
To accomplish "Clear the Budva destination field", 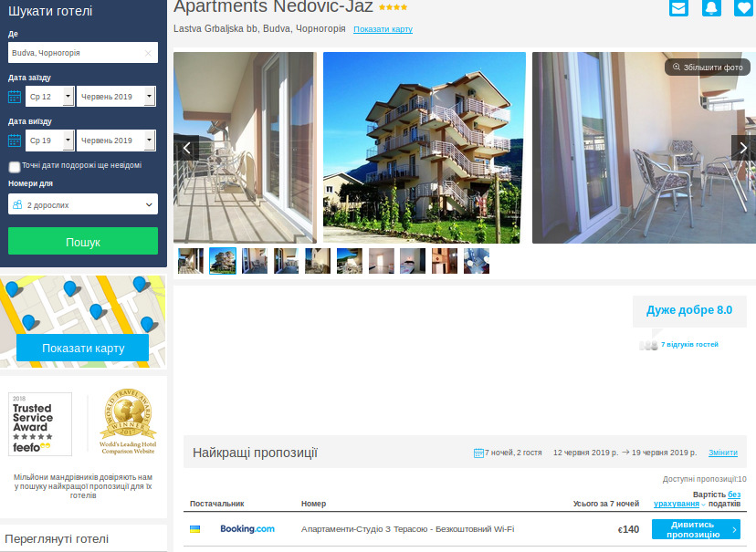I will (148, 53).
